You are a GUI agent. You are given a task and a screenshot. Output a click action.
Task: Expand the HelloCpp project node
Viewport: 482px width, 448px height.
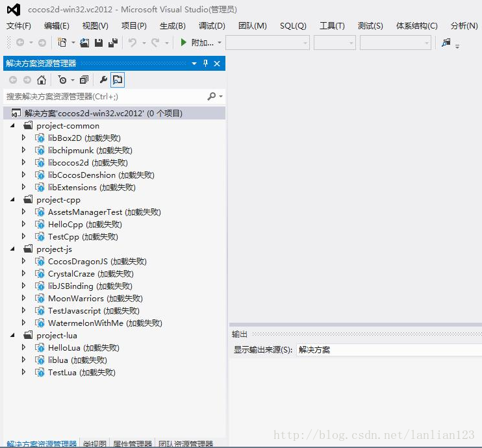tap(23, 224)
